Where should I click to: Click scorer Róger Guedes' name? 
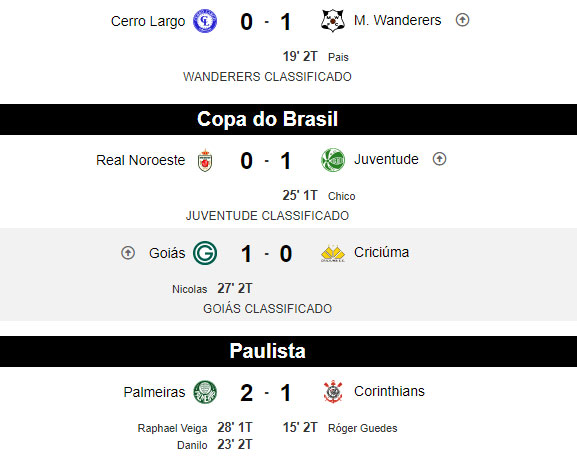pos(362,428)
